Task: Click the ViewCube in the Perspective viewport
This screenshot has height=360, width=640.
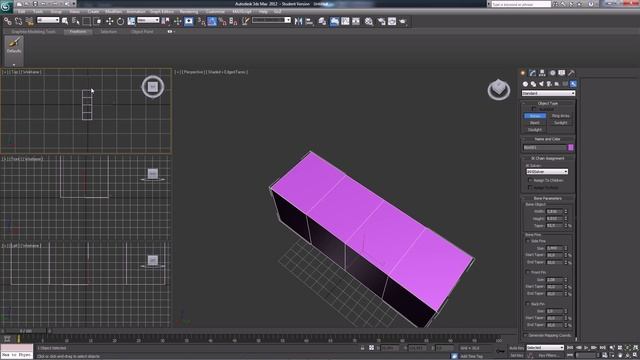Action: (x=499, y=89)
